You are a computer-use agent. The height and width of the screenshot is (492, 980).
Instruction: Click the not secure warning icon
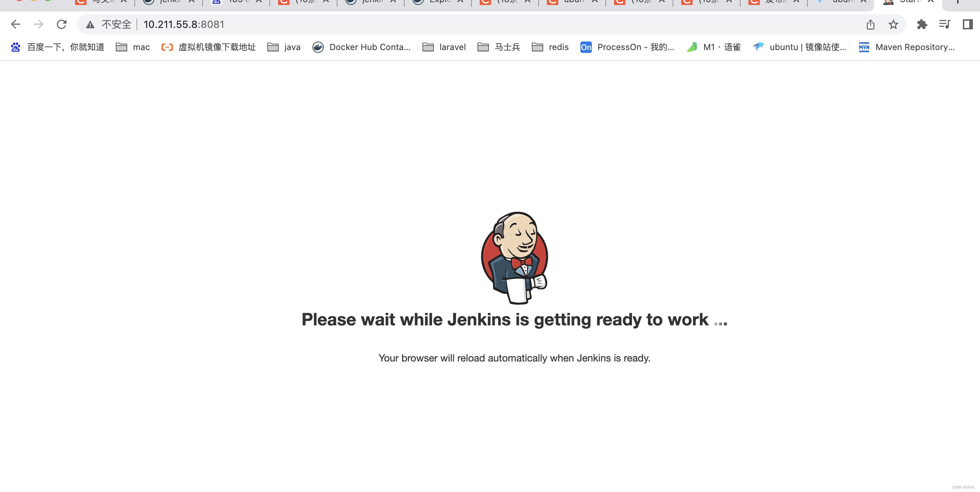tap(90, 25)
